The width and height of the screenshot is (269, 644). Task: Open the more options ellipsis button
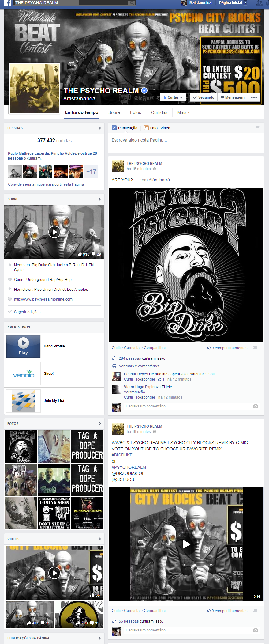(254, 97)
